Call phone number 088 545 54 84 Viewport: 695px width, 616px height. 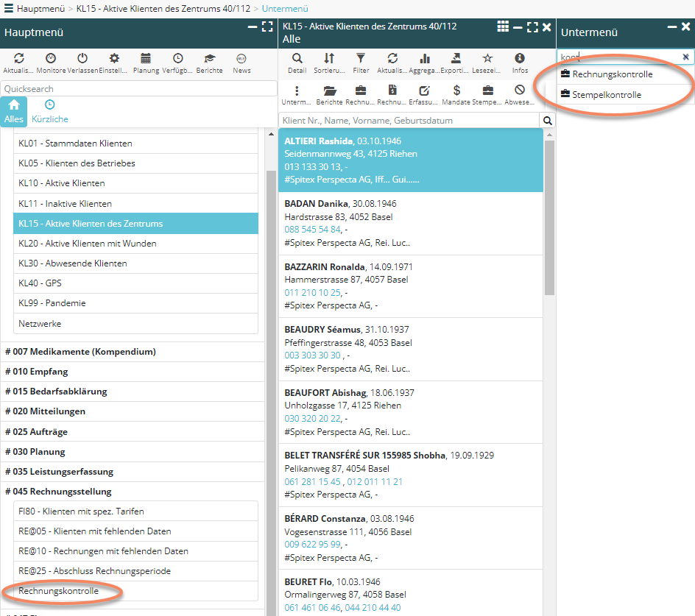pyautogui.click(x=312, y=230)
